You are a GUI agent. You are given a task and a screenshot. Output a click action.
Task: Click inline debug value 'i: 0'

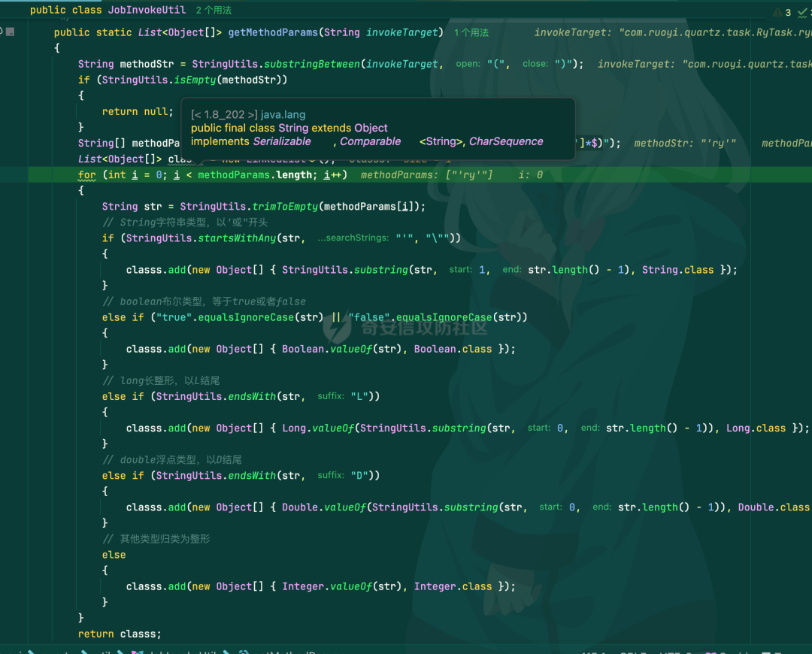pos(531,175)
